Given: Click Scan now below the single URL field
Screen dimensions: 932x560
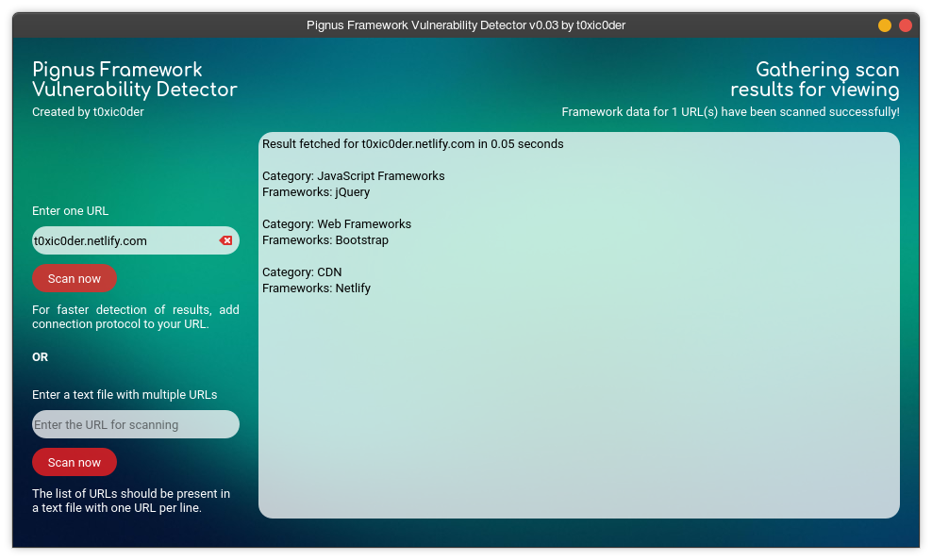Looking at the screenshot, I should [75, 278].
